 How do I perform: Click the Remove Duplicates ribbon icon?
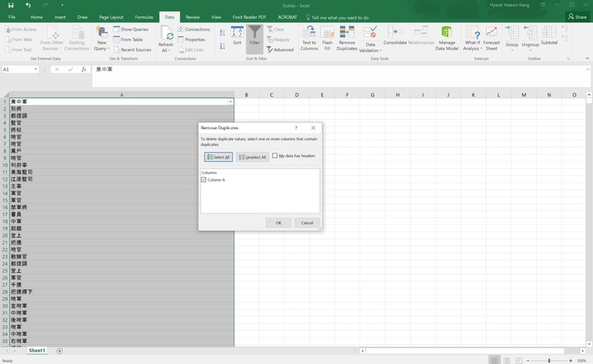point(347,38)
